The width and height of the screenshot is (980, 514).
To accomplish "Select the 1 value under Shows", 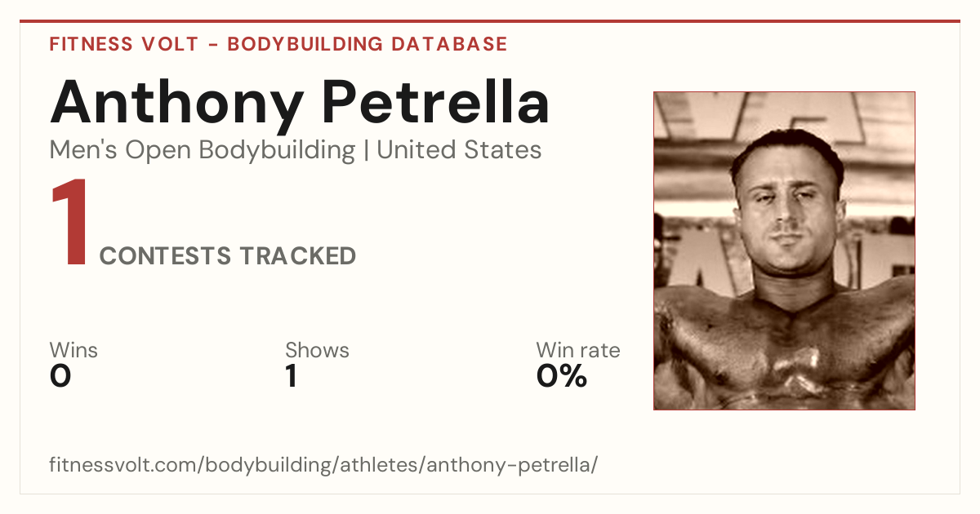I will coord(291,376).
